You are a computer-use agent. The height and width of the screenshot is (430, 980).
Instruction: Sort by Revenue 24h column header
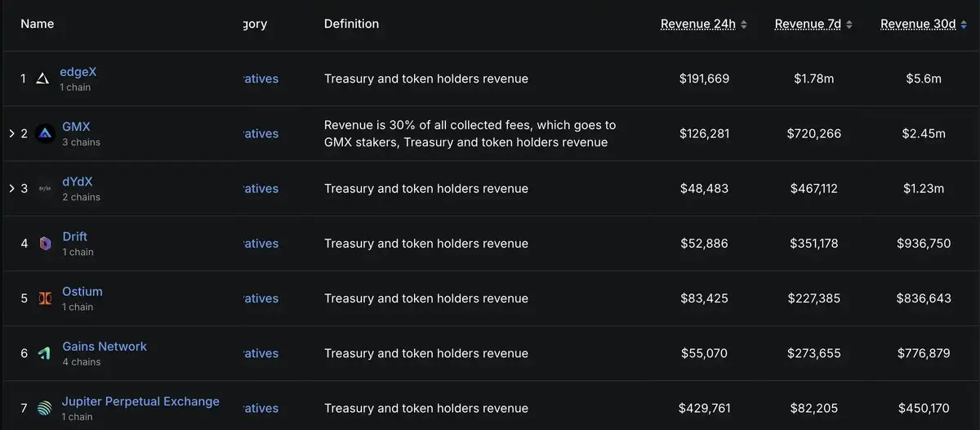pyautogui.click(x=698, y=24)
